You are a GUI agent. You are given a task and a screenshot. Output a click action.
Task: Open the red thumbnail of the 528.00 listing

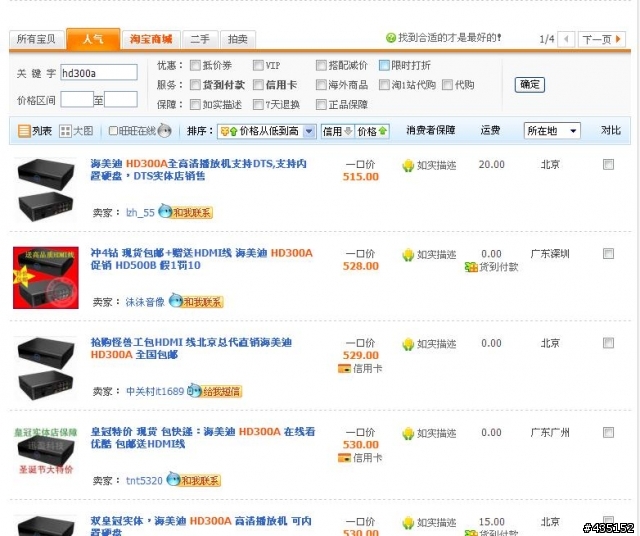point(46,278)
